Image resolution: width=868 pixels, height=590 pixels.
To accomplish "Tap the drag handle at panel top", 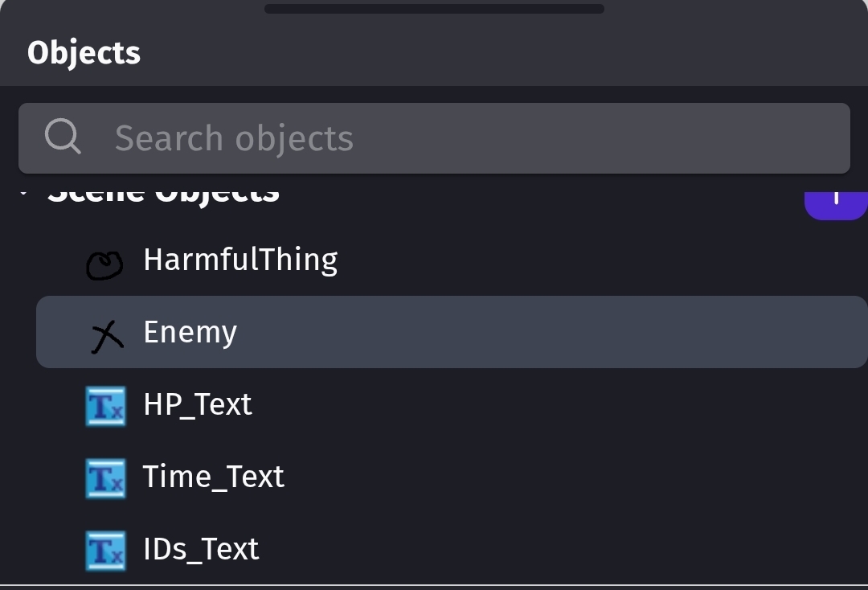I will 434,9.
